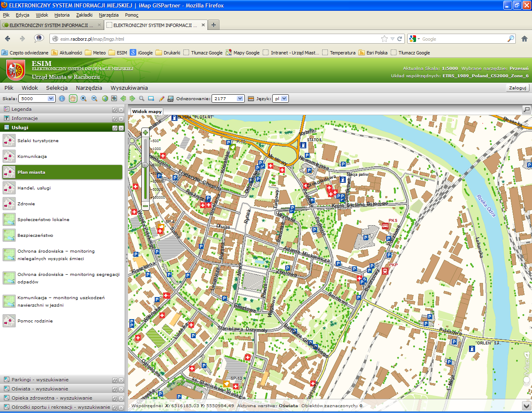Click the PKP train station map marker
This screenshot has height=413, width=532.
click(385, 271)
